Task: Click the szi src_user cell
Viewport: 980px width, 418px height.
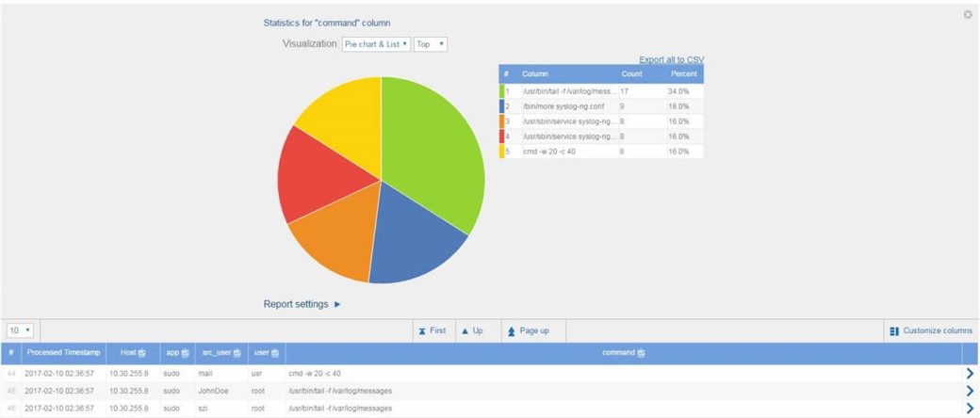Action: tap(204, 408)
